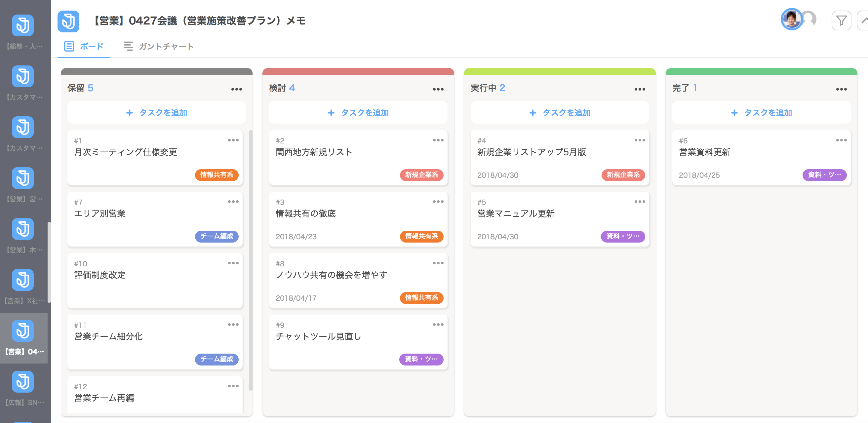Add a task to the 検討 column
Screen dimensions: 868x423
[x=358, y=112]
